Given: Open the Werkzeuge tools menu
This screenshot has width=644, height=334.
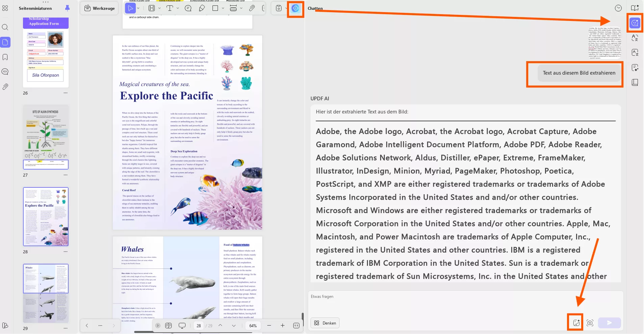Looking at the screenshot, I should tap(99, 8).
